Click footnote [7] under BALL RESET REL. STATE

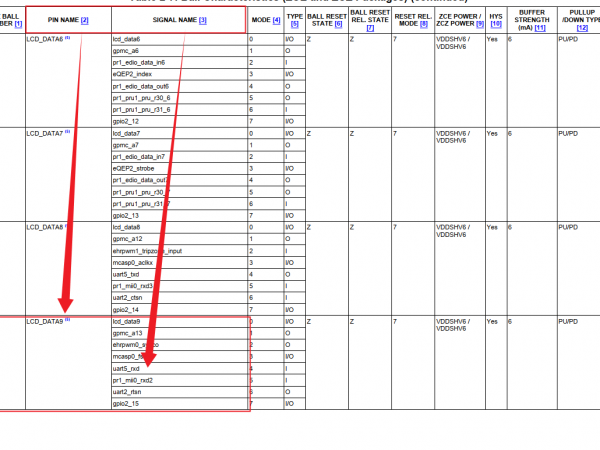click(370, 29)
